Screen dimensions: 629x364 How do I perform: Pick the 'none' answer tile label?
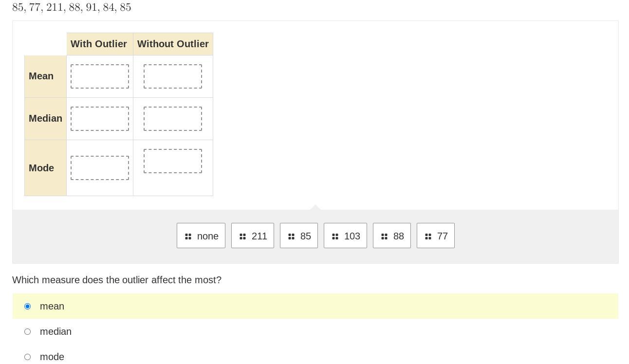208,236
